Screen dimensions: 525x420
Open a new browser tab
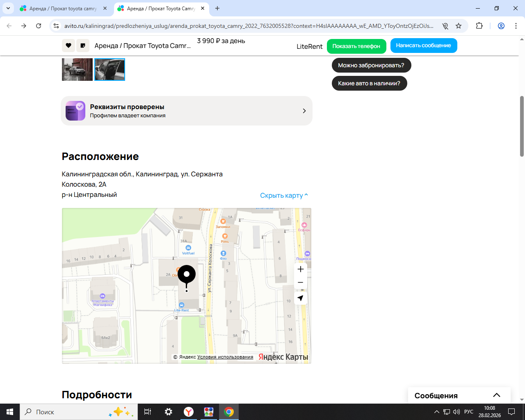[x=217, y=8]
